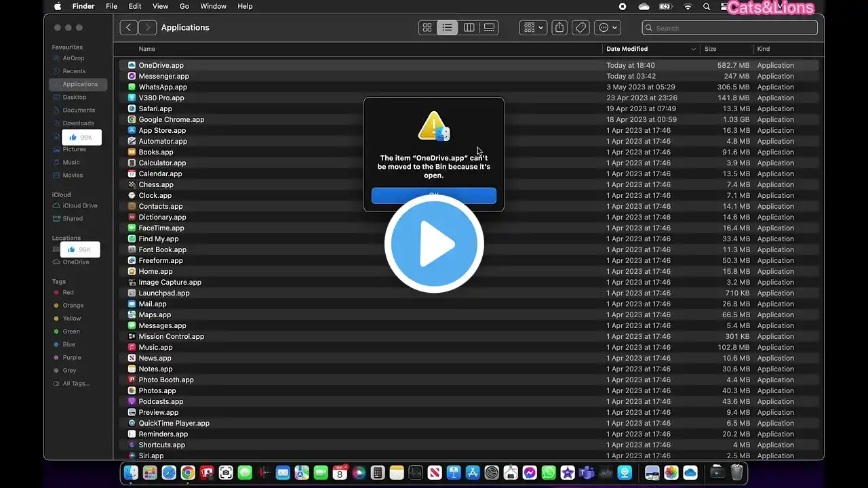Select the OneDrive.app icon in the list
Viewport: 868px width, 488px height.
click(x=132, y=65)
